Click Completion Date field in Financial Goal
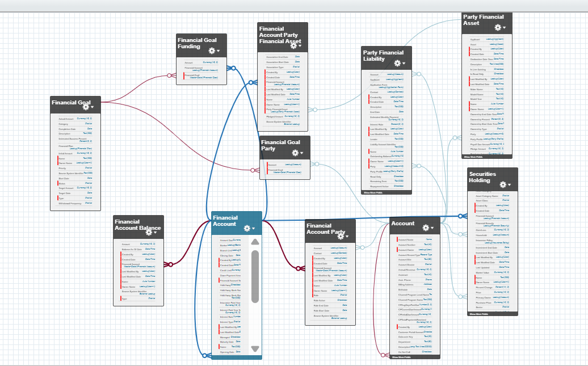Image resolution: width=588 pixels, height=366 pixels. [75, 129]
